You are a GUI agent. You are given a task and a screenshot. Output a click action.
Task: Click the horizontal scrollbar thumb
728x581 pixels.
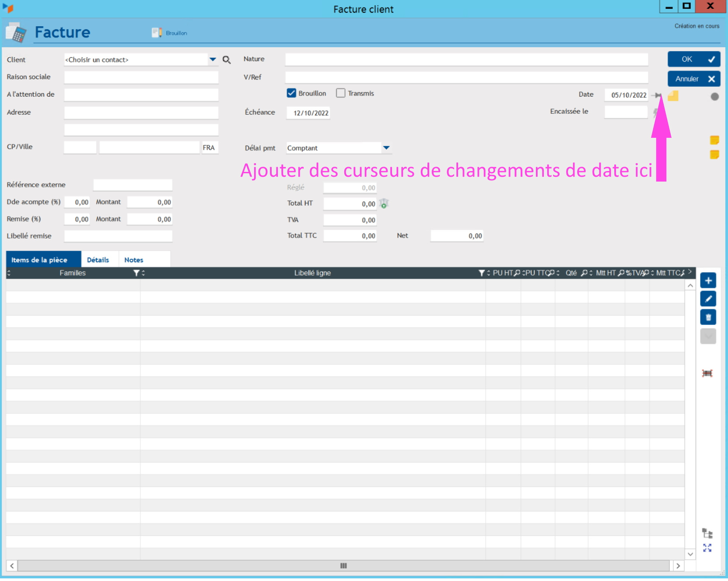[x=343, y=566]
